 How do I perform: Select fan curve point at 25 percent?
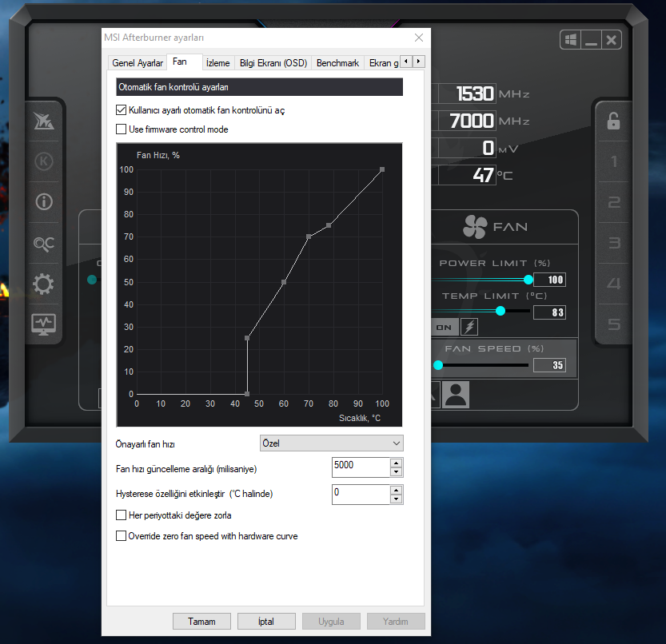(x=247, y=338)
